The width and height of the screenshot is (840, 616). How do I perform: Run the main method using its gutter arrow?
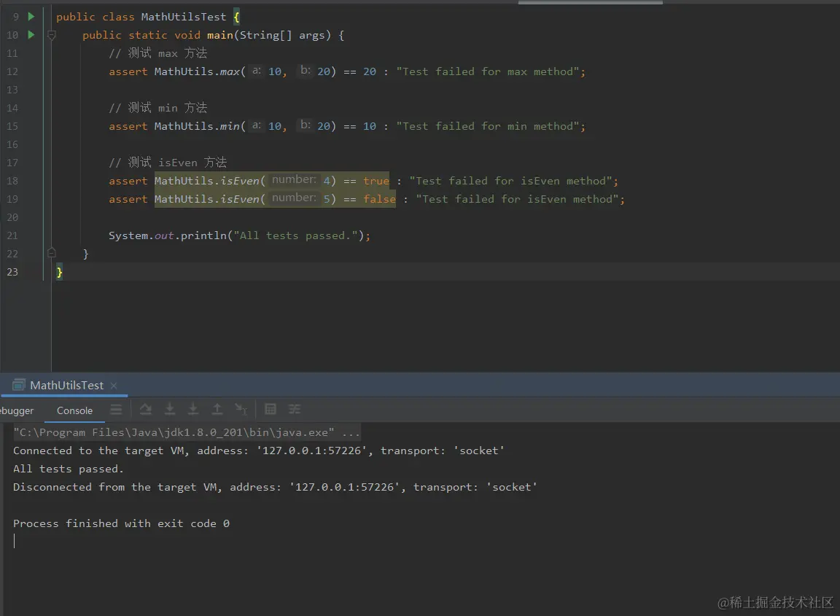click(x=31, y=35)
